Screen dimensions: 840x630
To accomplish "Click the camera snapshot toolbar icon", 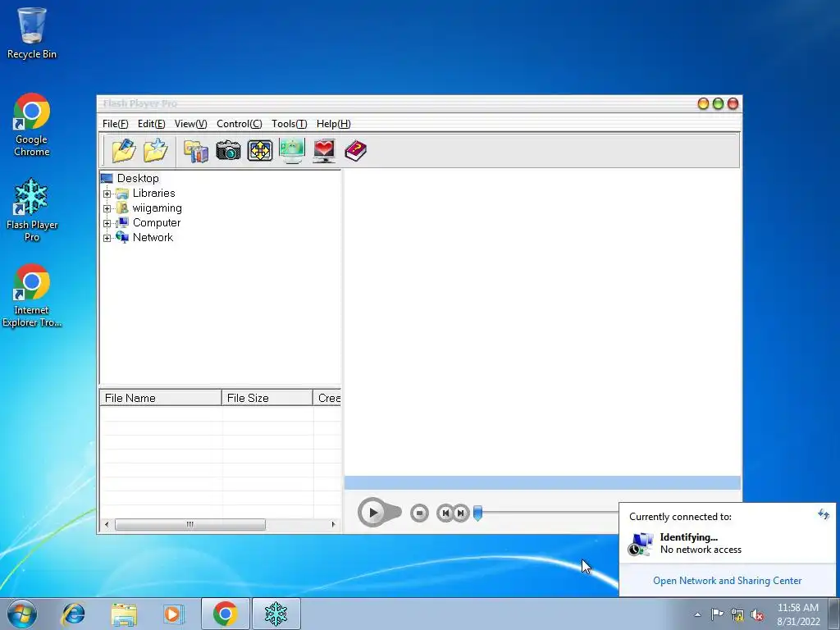I will pyautogui.click(x=228, y=151).
